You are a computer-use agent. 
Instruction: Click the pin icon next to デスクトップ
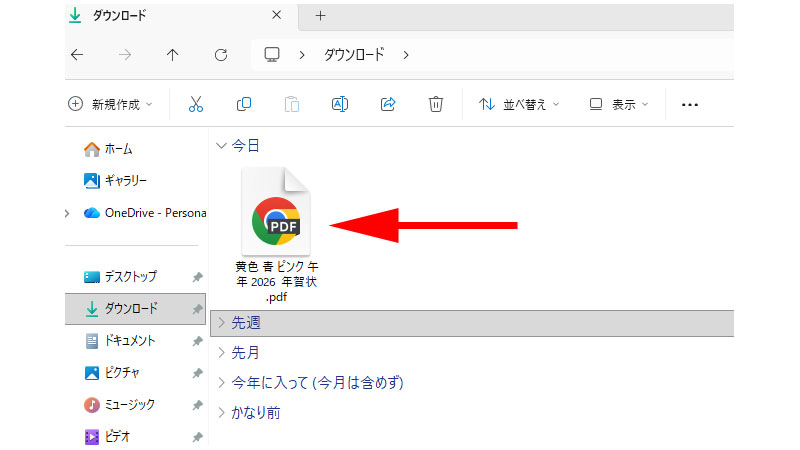pyautogui.click(x=197, y=277)
